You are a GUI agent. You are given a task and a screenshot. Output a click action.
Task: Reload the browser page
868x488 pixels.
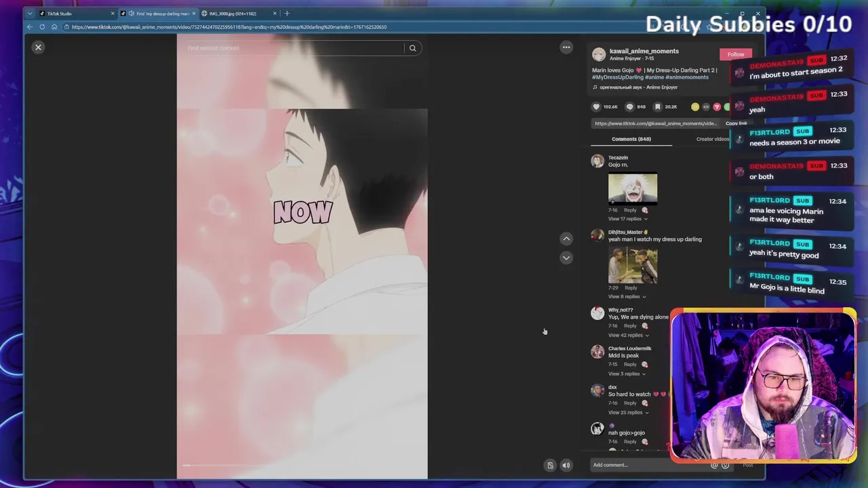point(42,27)
